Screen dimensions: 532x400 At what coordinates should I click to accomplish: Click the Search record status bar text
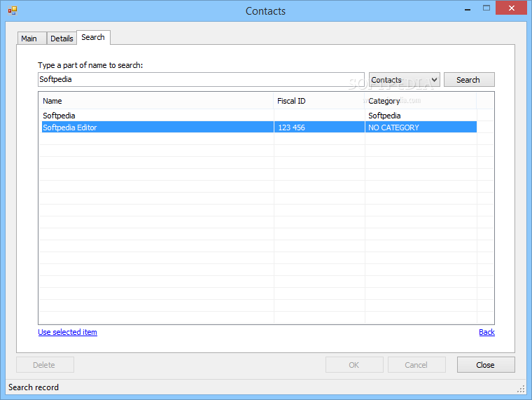[x=34, y=387]
